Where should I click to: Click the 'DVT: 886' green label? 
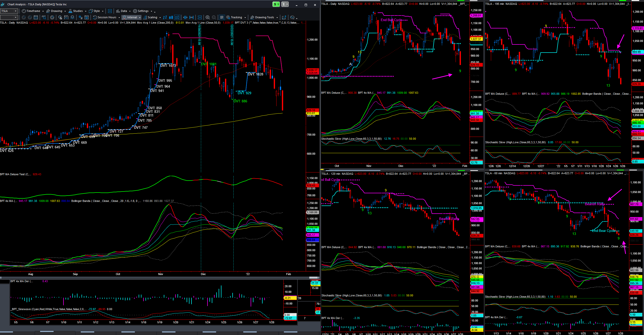pos(240,101)
